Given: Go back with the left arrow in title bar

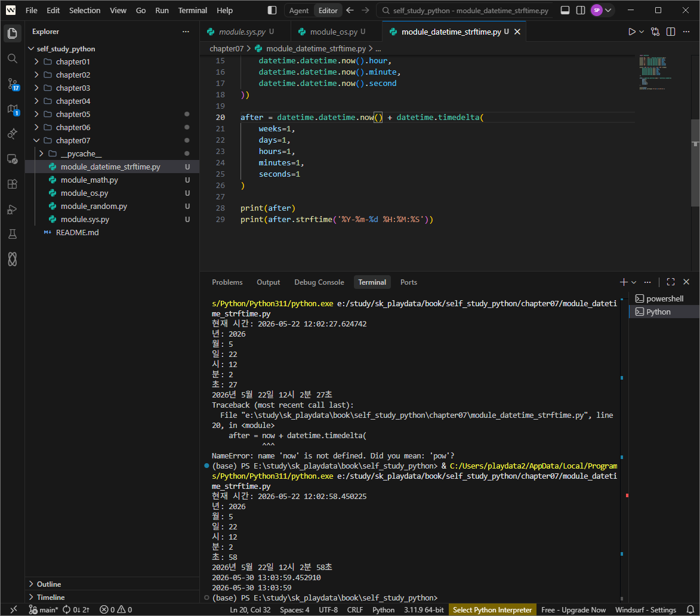Looking at the screenshot, I should click(x=350, y=10).
